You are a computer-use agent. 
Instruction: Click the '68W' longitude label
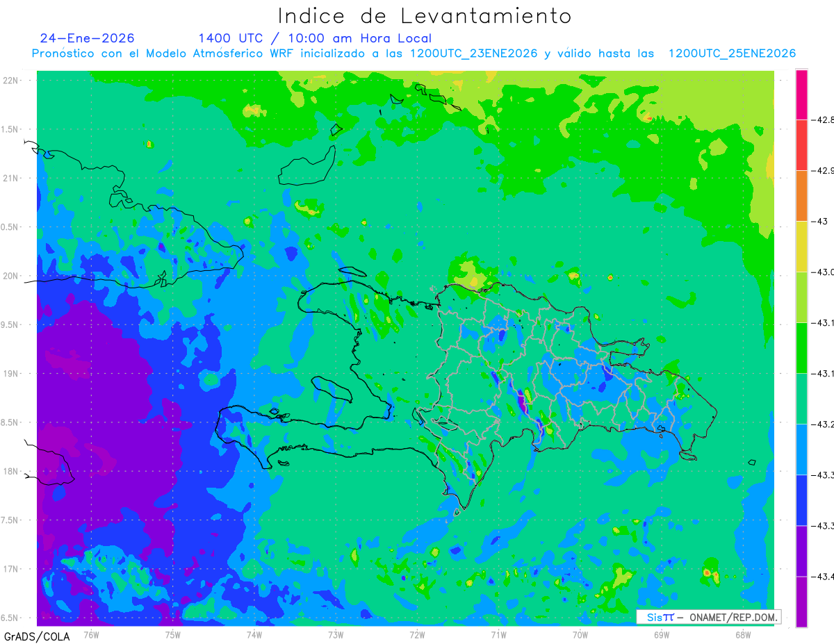pyautogui.click(x=742, y=634)
